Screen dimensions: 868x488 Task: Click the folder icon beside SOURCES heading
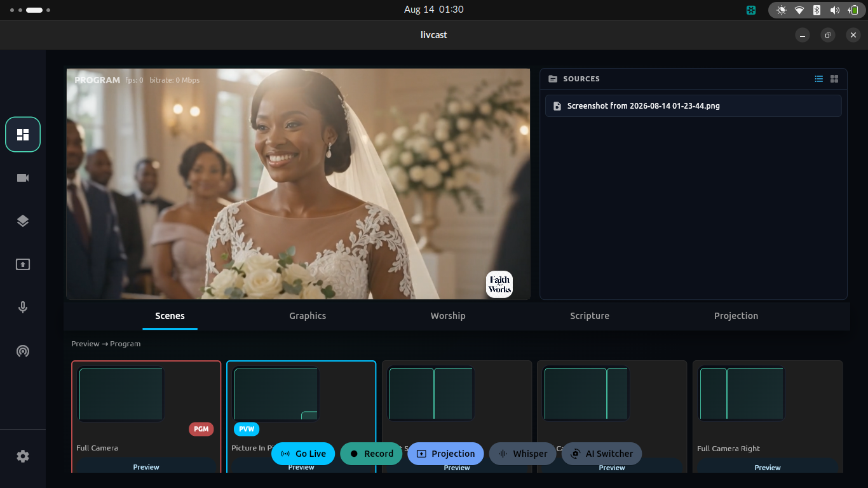(x=553, y=79)
